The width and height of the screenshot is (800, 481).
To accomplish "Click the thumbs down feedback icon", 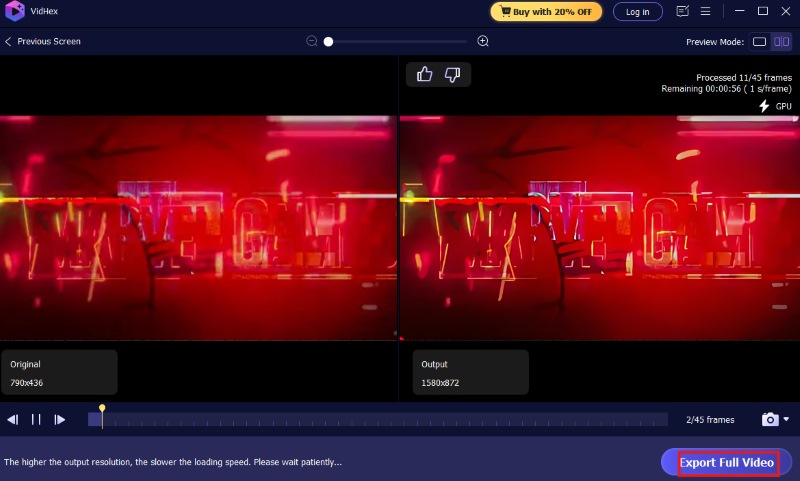I will tap(452, 74).
